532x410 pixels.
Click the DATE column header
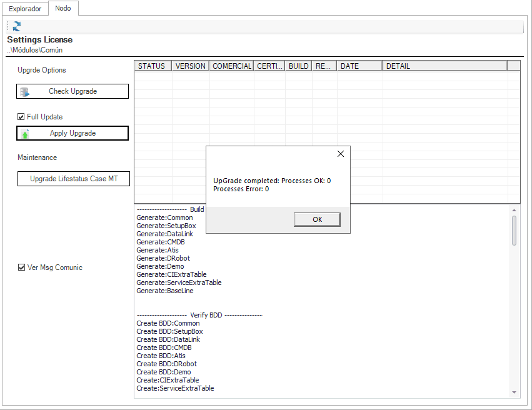[x=359, y=66]
